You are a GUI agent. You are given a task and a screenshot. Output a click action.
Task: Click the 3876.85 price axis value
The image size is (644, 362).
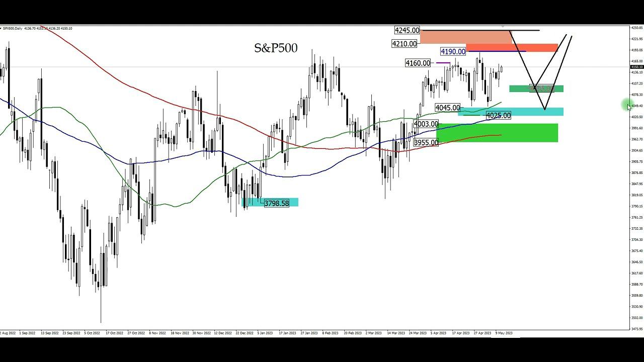tap(637, 172)
